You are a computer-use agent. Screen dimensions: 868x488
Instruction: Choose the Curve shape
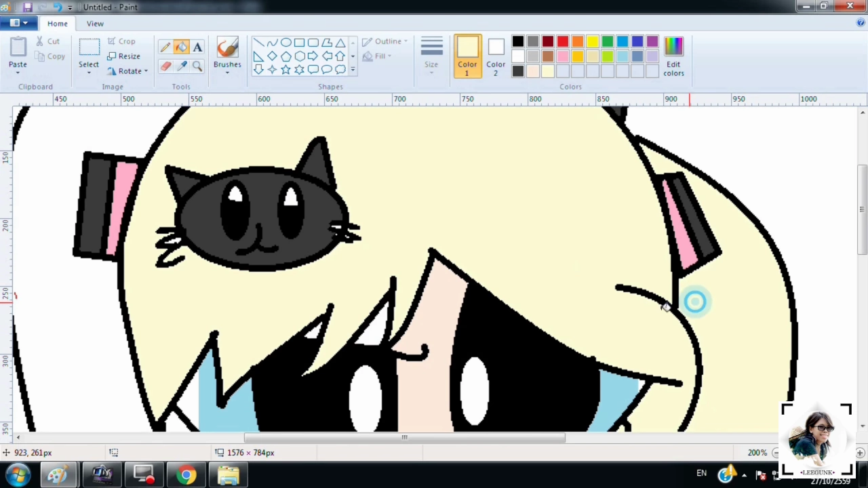pos(272,43)
